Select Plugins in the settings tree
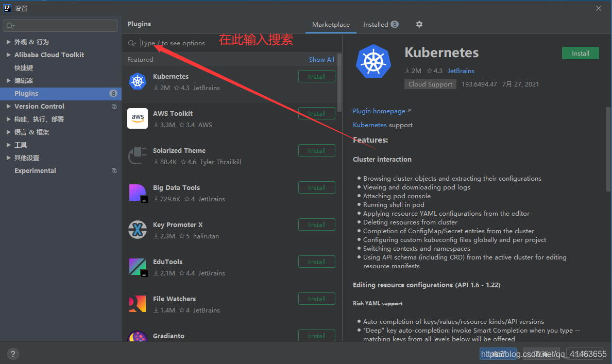Viewport: 612px width, 364px height. coord(60,93)
